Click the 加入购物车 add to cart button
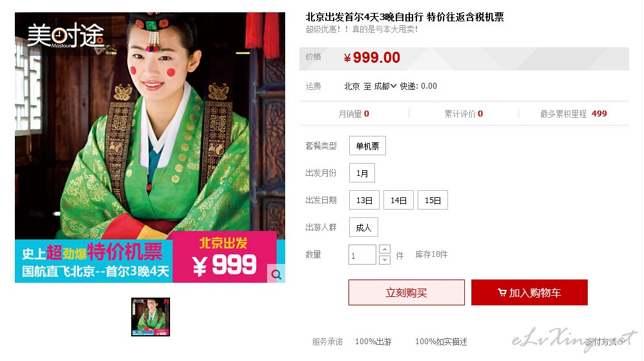 (529, 292)
